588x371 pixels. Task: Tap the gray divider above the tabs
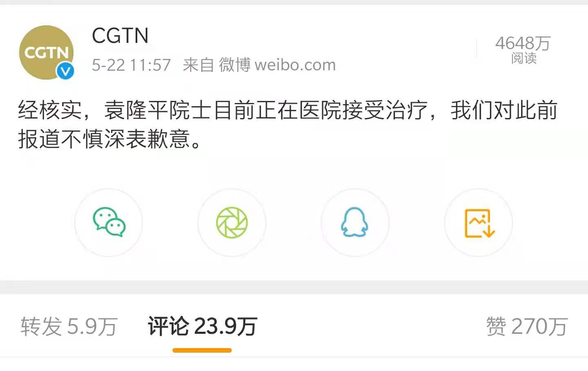[x=294, y=287]
